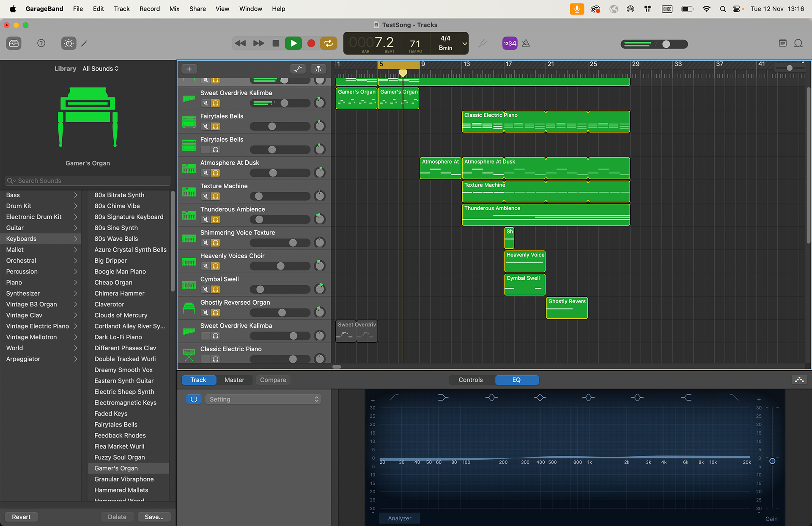Add a new track with plus button
The image size is (812, 526).
click(x=189, y=69)
